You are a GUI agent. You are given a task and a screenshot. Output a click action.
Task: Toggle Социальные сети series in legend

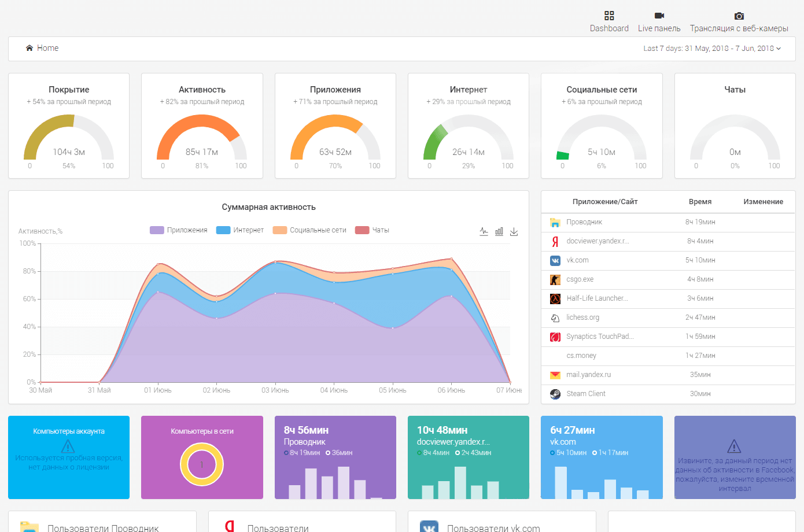(x=309, y=230)
